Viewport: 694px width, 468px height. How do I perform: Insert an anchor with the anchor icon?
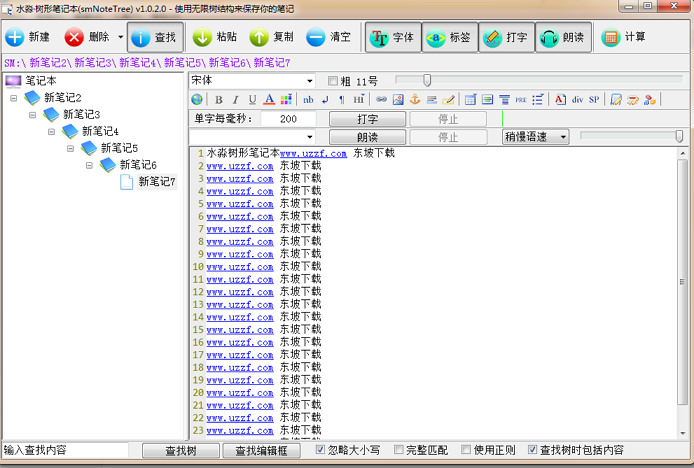pos(415,99)
